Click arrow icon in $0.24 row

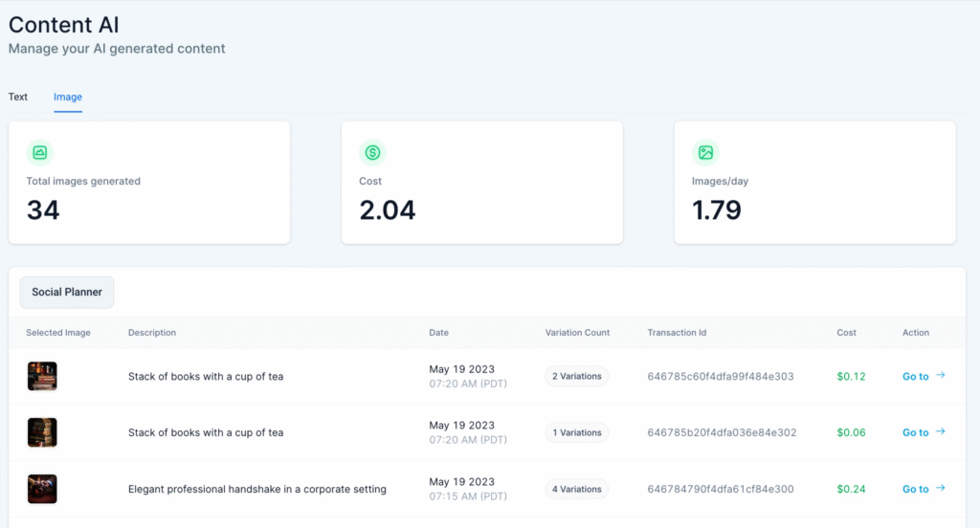941,489
